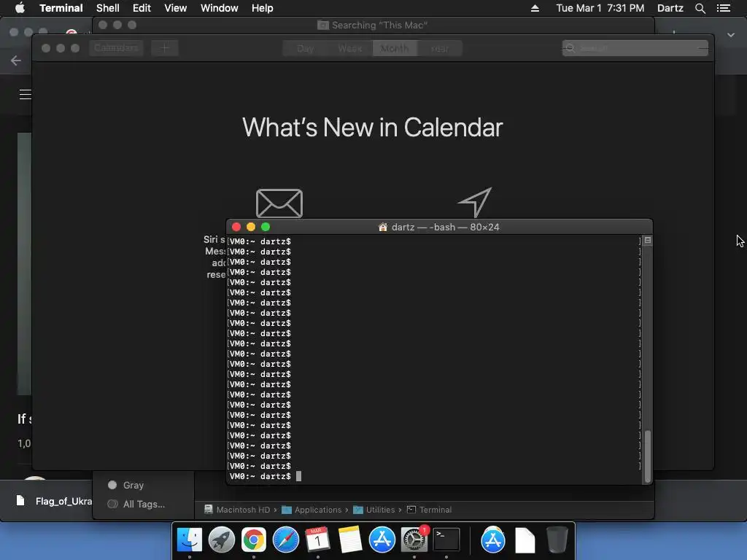
Task: Switch Calendar to Year view
Action: point(439,49)
